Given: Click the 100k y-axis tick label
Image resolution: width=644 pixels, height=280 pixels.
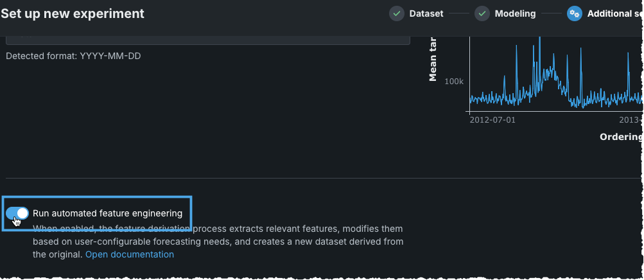Looking at the screenshot, I should (453, 82).
